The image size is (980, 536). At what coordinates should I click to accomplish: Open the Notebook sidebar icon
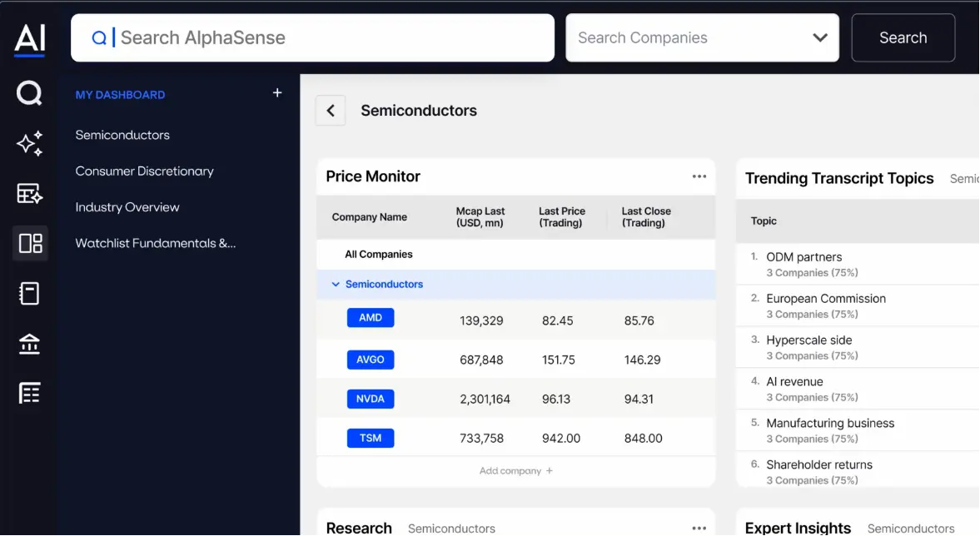(x=28, y=293)
